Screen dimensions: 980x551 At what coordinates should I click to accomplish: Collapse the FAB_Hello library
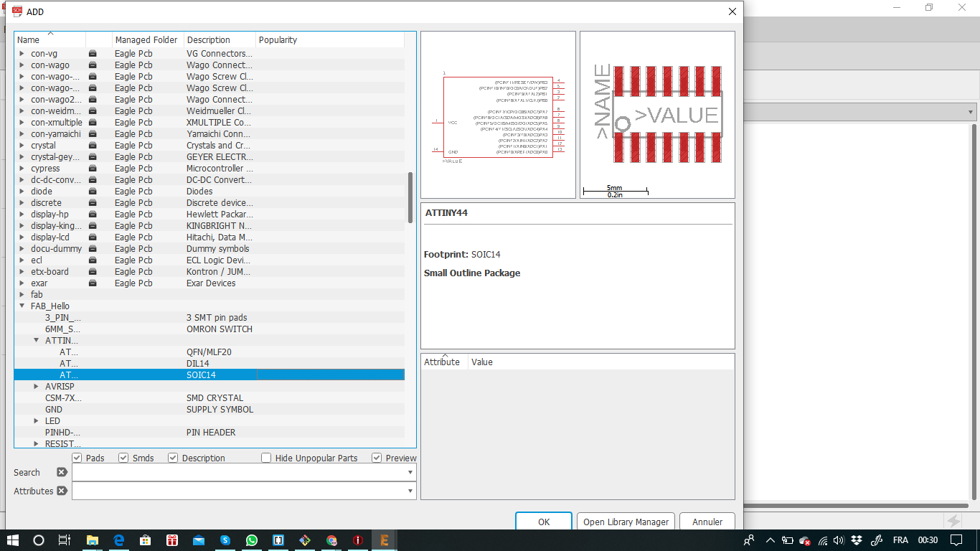tap(22, 306)
